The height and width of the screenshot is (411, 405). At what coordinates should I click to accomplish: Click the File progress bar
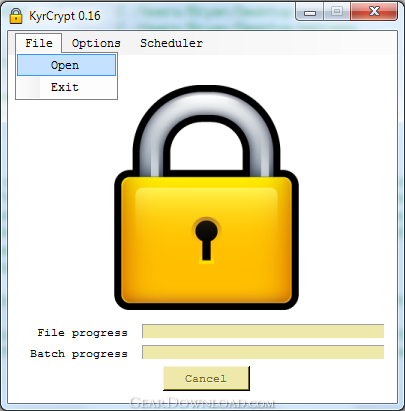tap(263, 331)
